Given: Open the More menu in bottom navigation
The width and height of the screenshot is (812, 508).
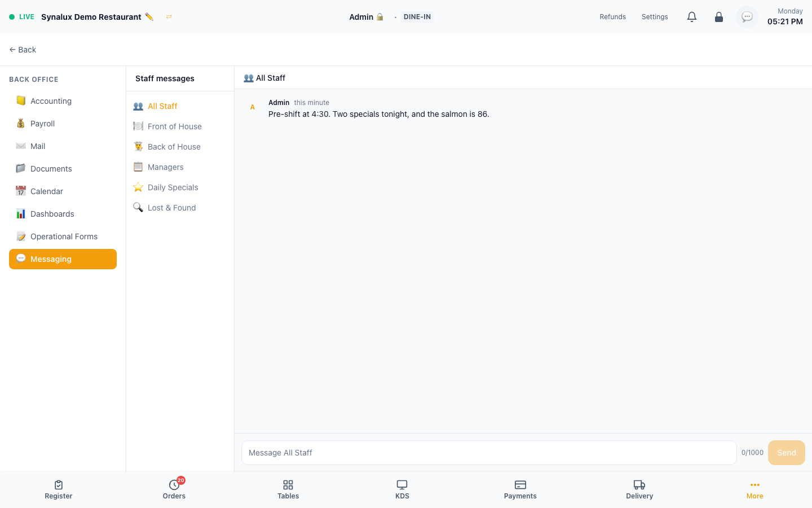Looking at the screenshot, I should pos(755,489).
